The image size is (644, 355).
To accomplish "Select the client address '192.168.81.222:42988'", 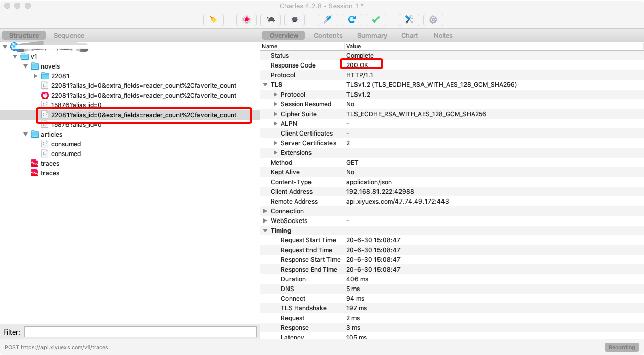I will pos(380,192).
